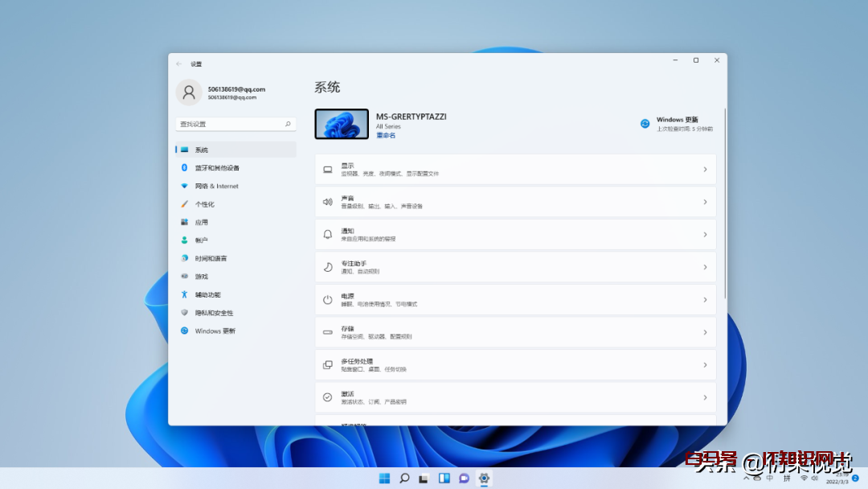The width and height of the screenshot is (868, 489).
Task: Click the 隐私和安全性 shield icon
Action: (184, 313)
